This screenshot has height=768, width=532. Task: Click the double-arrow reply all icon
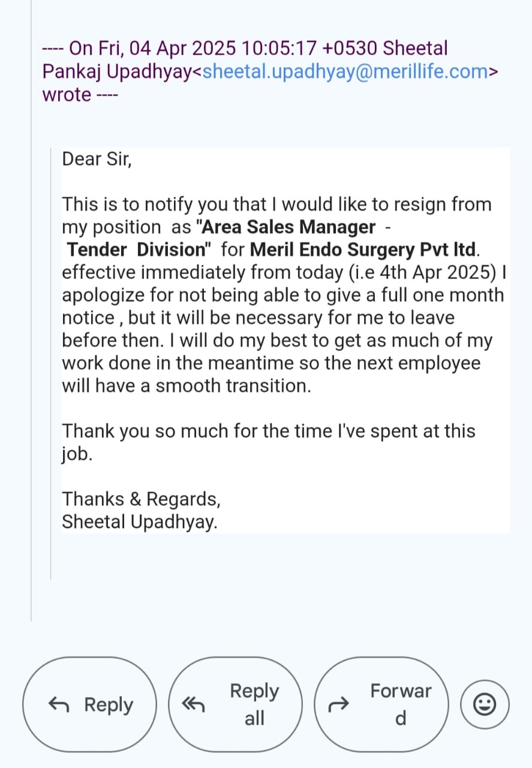[194, 706]
